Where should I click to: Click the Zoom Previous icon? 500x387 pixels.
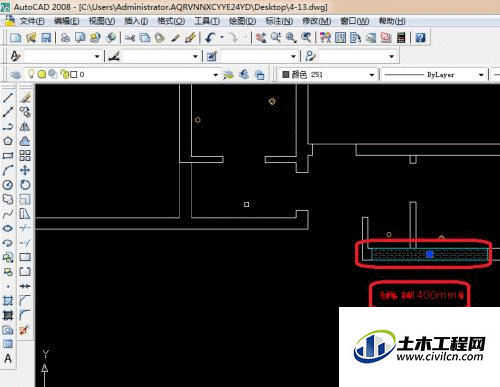[x=306, y=37]
